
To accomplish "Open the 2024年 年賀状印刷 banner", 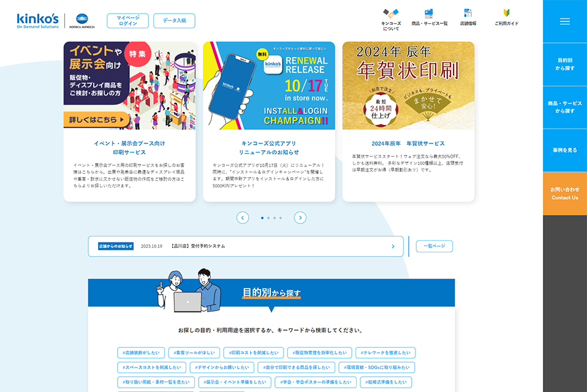I will [x=409, y=86].
